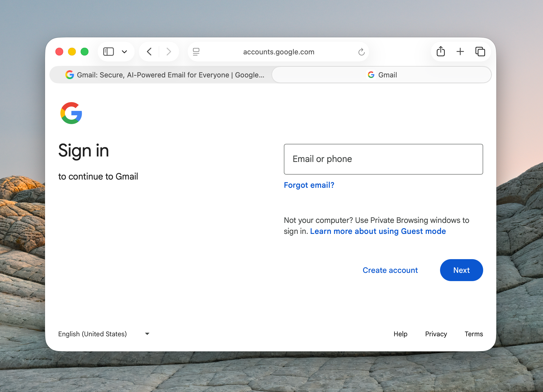The width and height of the screenshot is (543, 392).
Task: Show the tab overview
Action: 480,51
